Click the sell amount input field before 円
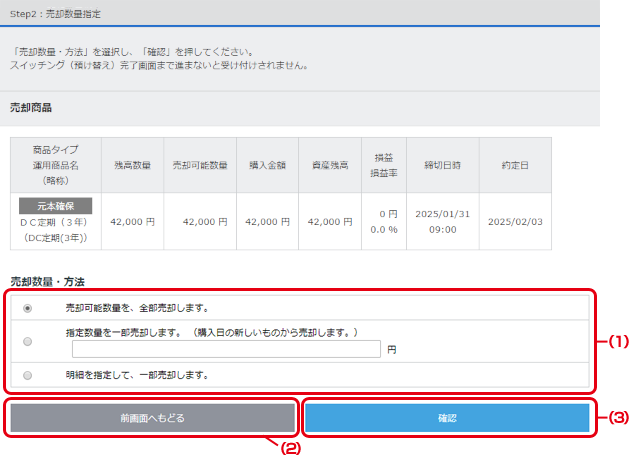Image resolution: width=630 pixels, height=460 pixels. (x=226, y=349)
